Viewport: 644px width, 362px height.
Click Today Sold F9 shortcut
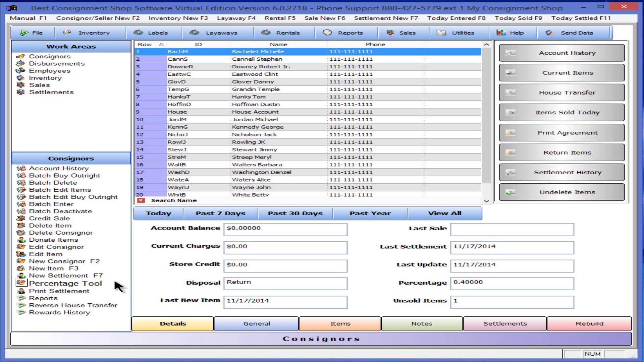tap(518, 18)
